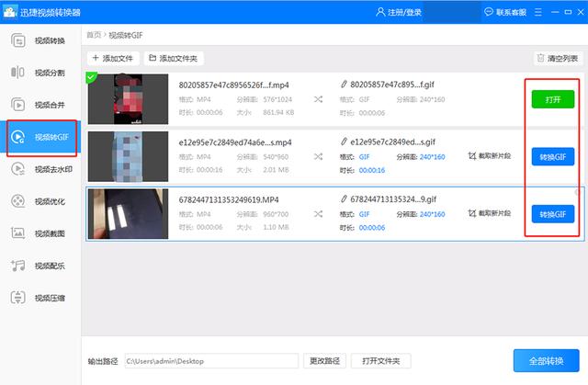Image resolution: width=588 pixels, height=385 pixels.
Task: Click file name 80205857e47c8956526f...f.mp4
Action: point(233,85)
